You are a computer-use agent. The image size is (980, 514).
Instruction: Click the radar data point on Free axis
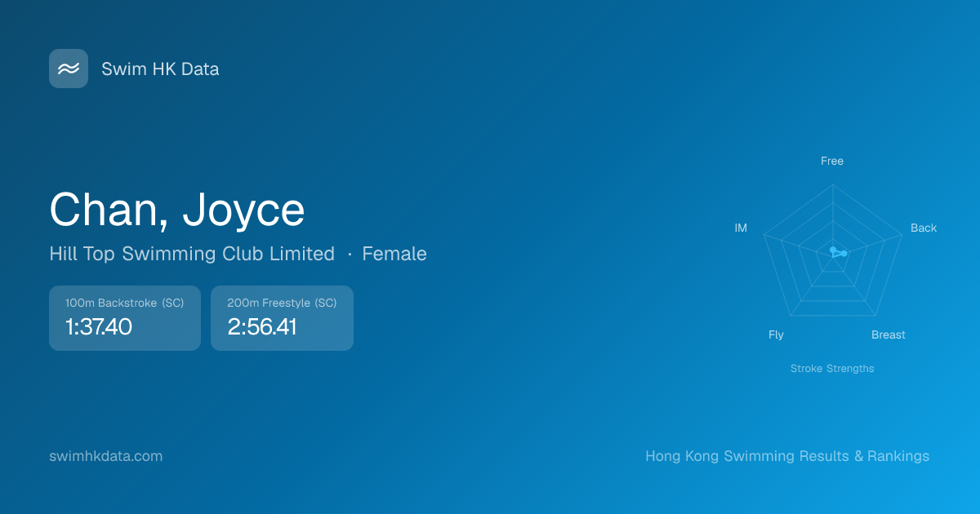click(x=832, y=250)
